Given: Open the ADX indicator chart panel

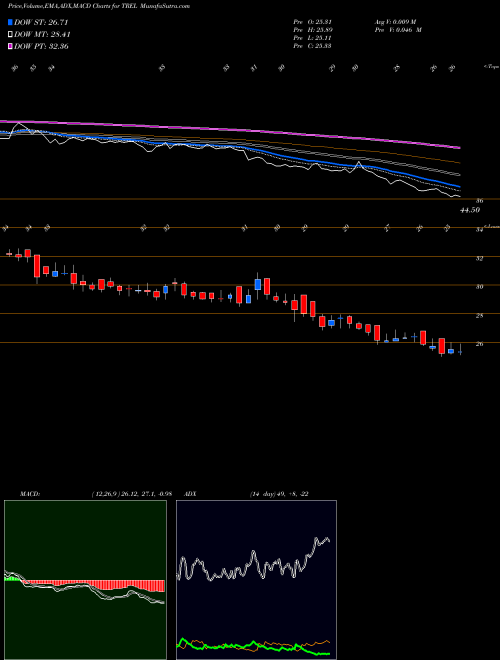Looking at the screenshot, I should 256,580.
